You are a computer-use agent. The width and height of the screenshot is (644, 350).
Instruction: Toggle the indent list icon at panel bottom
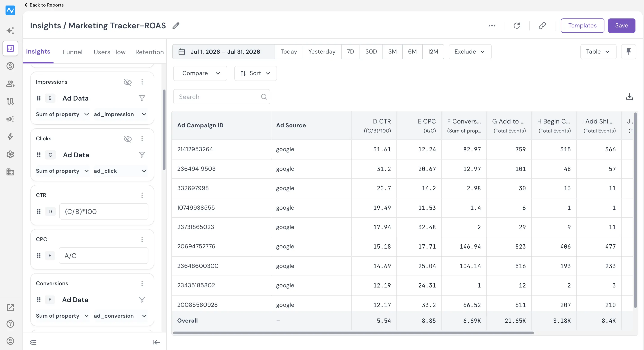(x=33, y=342)
